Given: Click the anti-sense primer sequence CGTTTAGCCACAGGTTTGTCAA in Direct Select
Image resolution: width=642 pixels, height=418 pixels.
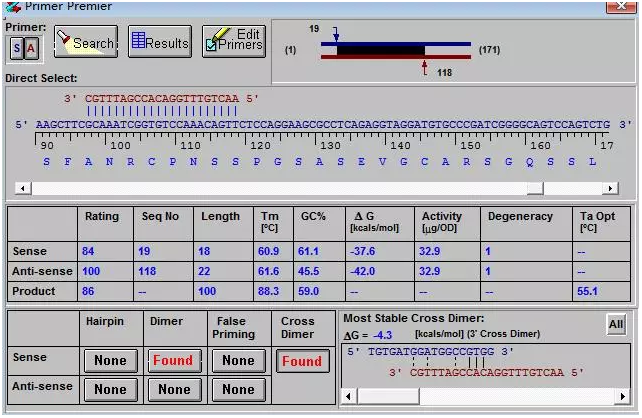Looking at the screenshot, I should 162,99.
